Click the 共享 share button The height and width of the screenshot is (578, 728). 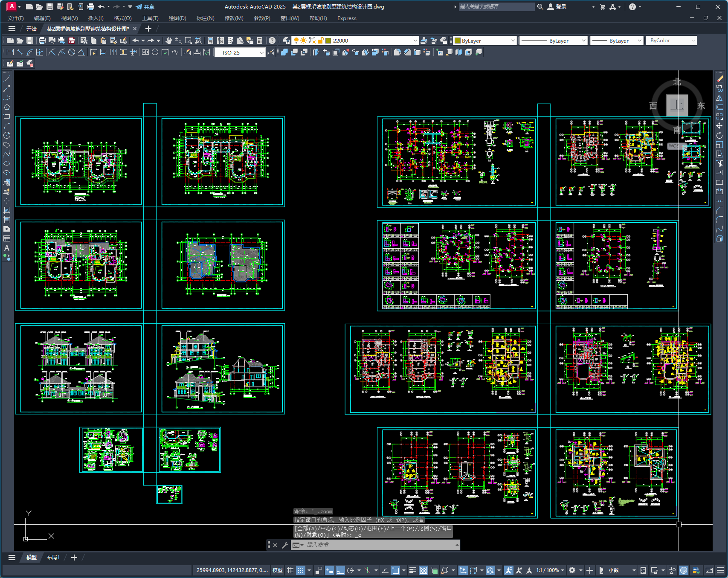[145, 7]
